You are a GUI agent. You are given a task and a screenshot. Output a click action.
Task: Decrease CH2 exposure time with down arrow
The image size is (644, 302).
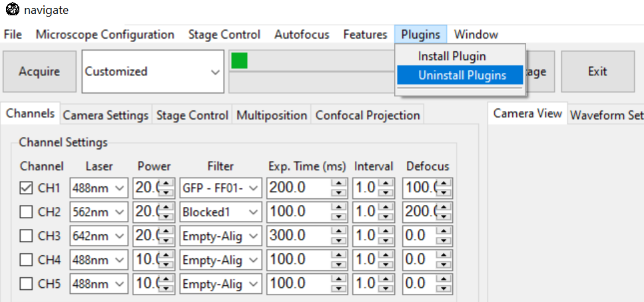pyautogui.click(x=340, y=217)
